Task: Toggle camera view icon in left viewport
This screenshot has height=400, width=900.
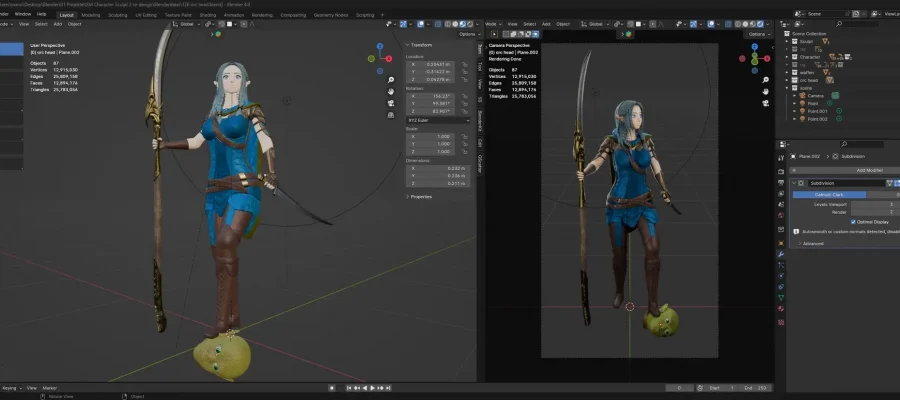Action: 391,103
